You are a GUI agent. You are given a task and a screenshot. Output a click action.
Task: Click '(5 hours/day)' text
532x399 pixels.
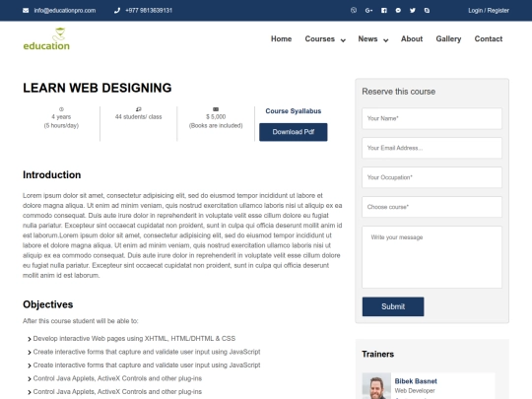[61, 126]
